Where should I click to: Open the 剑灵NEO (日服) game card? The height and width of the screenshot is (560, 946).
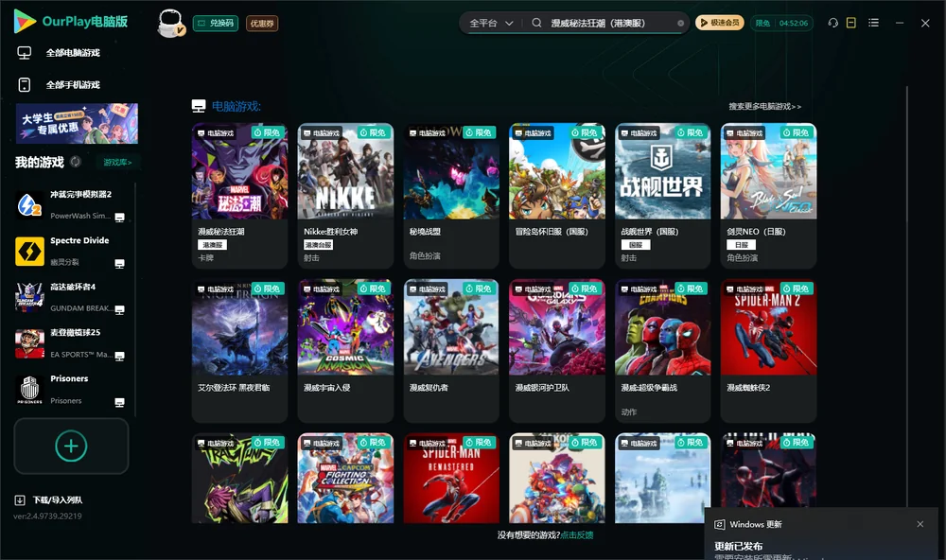coord(768,196)
